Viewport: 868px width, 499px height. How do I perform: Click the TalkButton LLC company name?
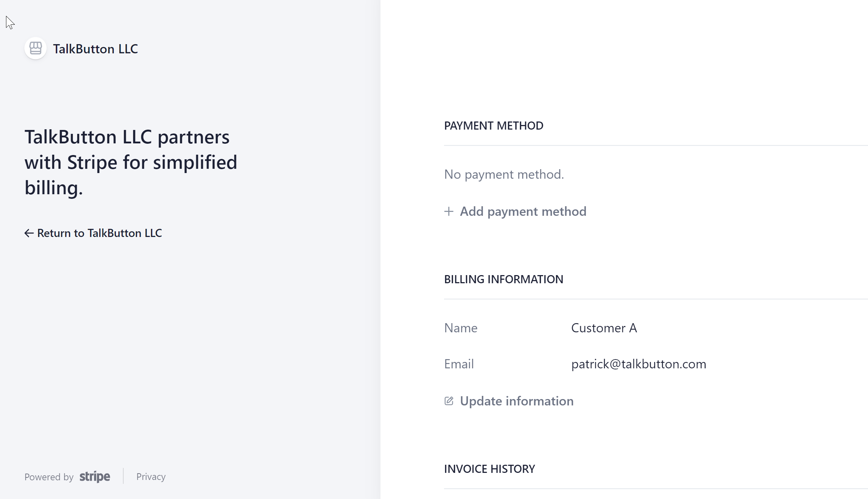point(95,49)
